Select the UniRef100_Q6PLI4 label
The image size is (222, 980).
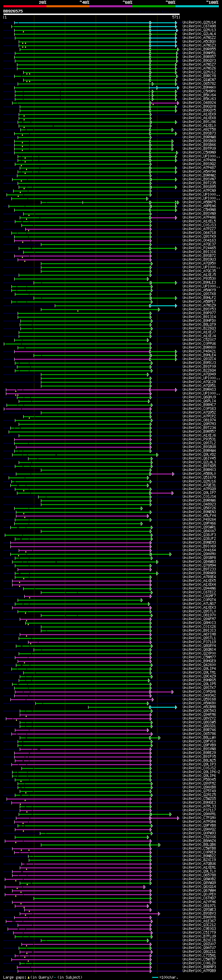(x=199, y=401)
